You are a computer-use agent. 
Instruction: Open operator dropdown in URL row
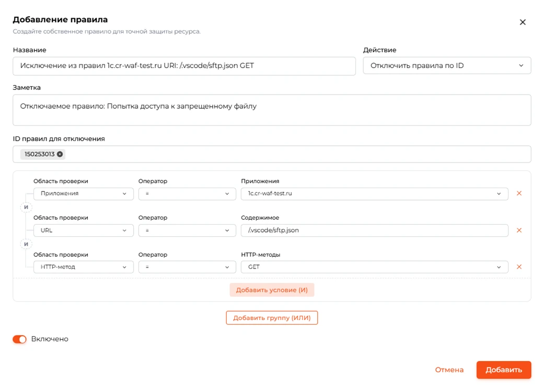(x=187, y=230)
